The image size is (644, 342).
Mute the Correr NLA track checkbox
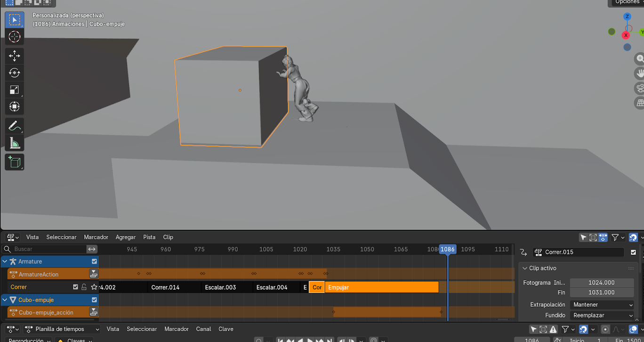[75, 287]
